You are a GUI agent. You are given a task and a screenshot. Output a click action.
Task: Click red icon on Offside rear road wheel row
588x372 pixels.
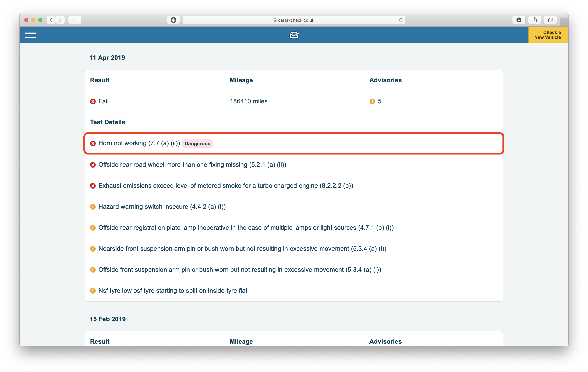[x=93, y=165]
